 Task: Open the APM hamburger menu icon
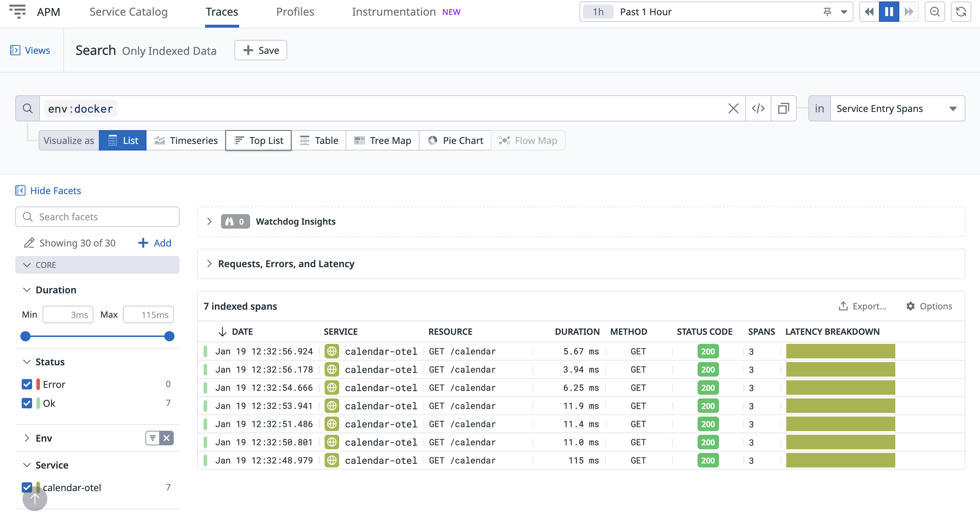point(17,11)
